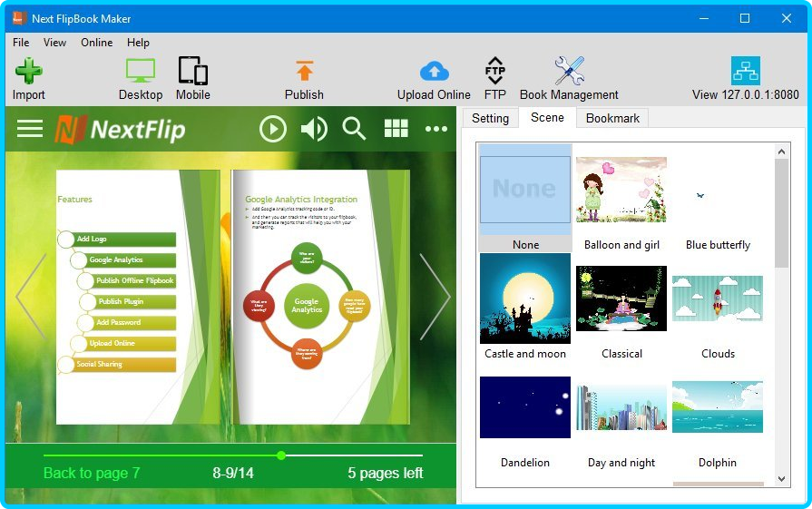
Task: Show page thumbnails grid
Action: pyautogui.click(x=396, y=129)
